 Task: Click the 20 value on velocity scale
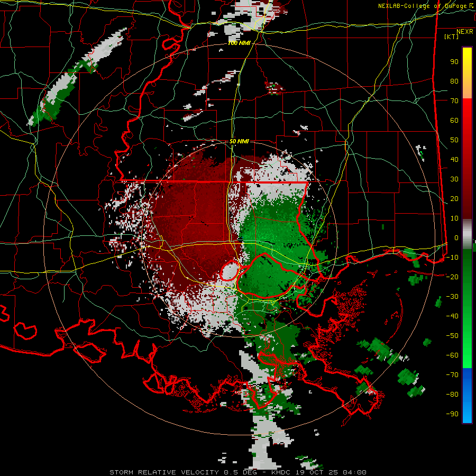454,198
